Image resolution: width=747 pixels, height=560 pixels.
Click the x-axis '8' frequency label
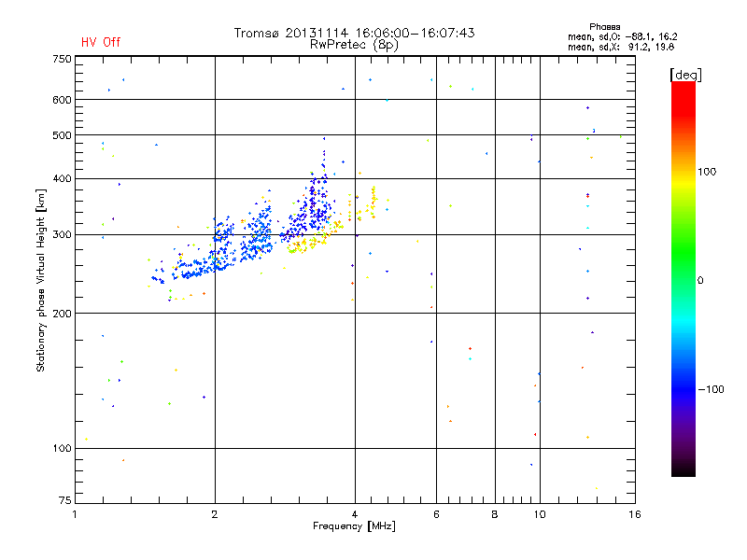[495, 514]
